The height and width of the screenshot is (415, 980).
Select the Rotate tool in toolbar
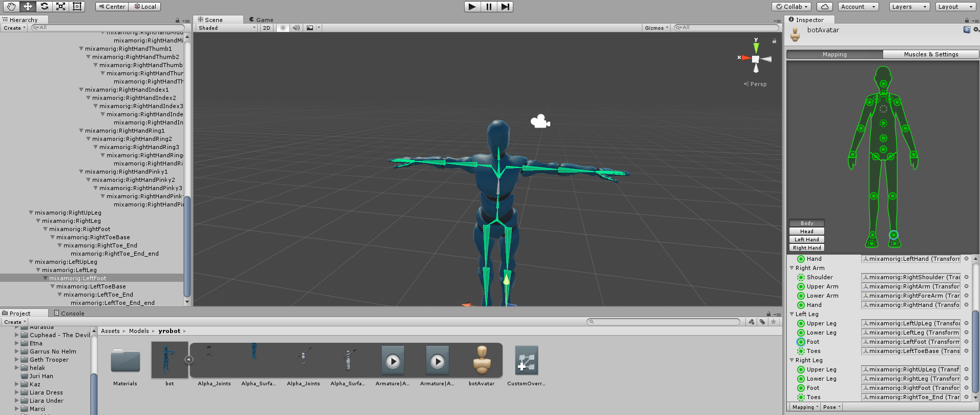coord(44,7)
